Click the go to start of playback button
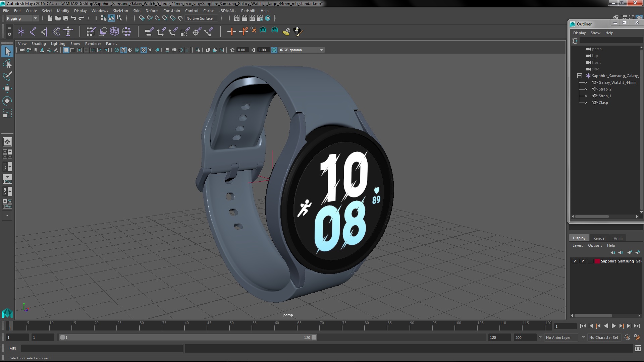The width and height of the screenshot is (644, 362). tap(583, 326)
